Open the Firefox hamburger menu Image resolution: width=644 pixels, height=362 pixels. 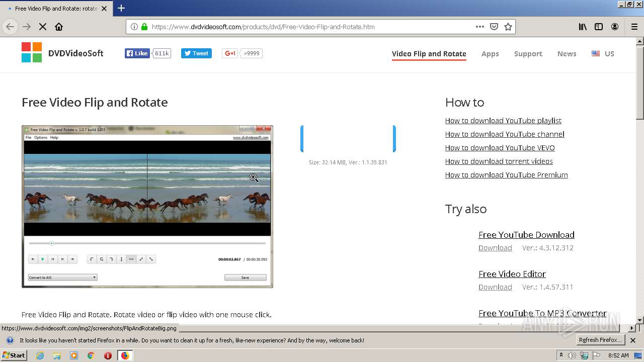pos(634,27)
